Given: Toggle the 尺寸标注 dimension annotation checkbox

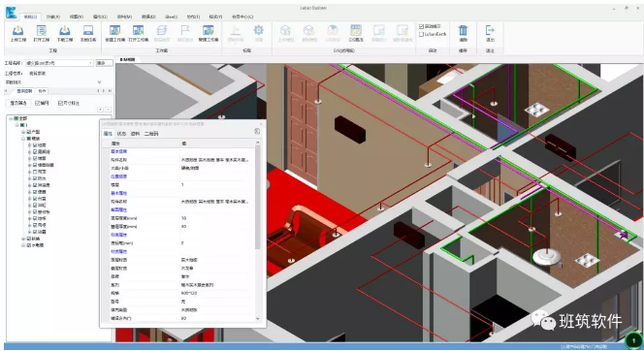Looking at the screenshot, I should 60,103.
